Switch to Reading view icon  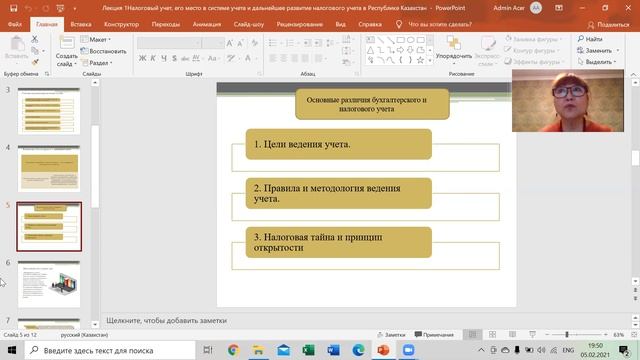point(513,335)
